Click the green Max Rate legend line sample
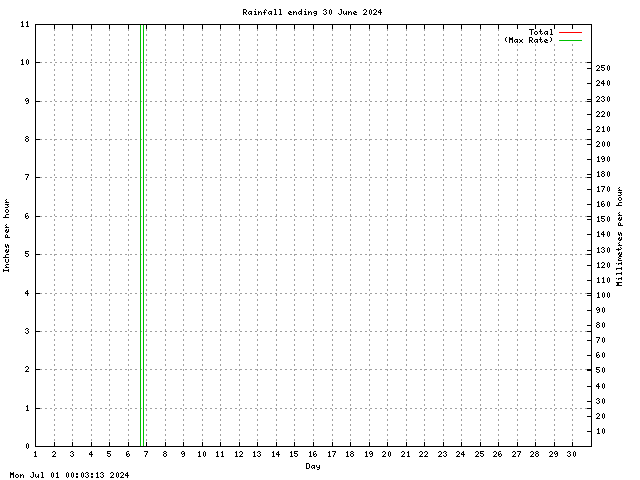This screenshot has height=480, width=640. coord(570,40)
